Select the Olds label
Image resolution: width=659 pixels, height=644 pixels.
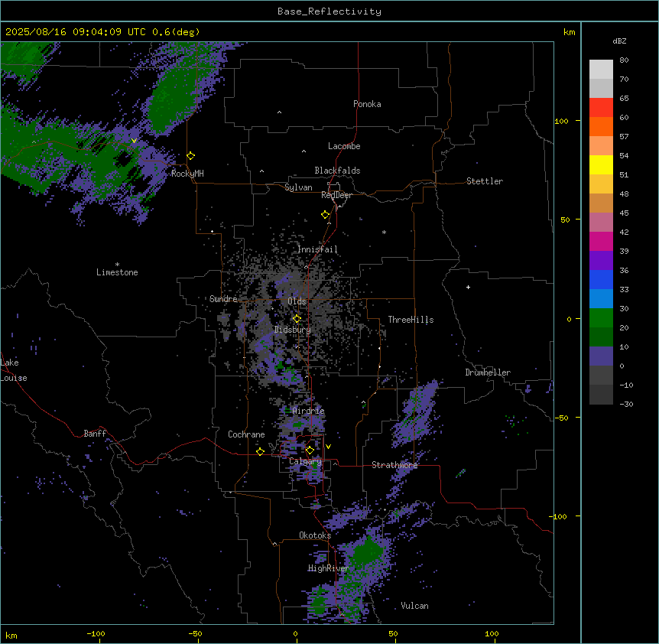pyautogui.click(x=297, y=301)
